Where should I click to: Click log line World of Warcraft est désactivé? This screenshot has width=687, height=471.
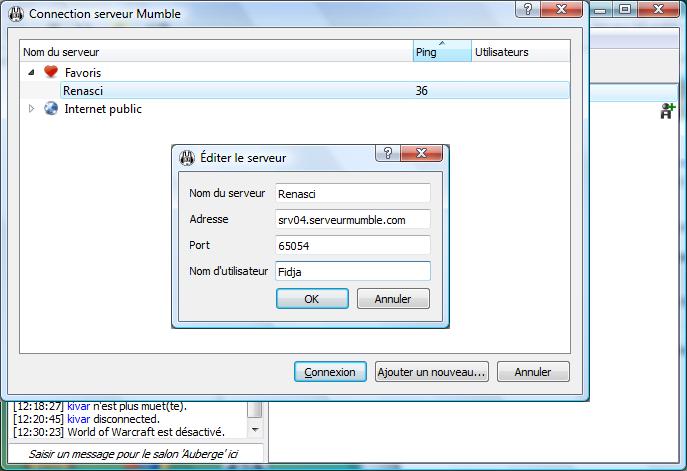(119, 432)
